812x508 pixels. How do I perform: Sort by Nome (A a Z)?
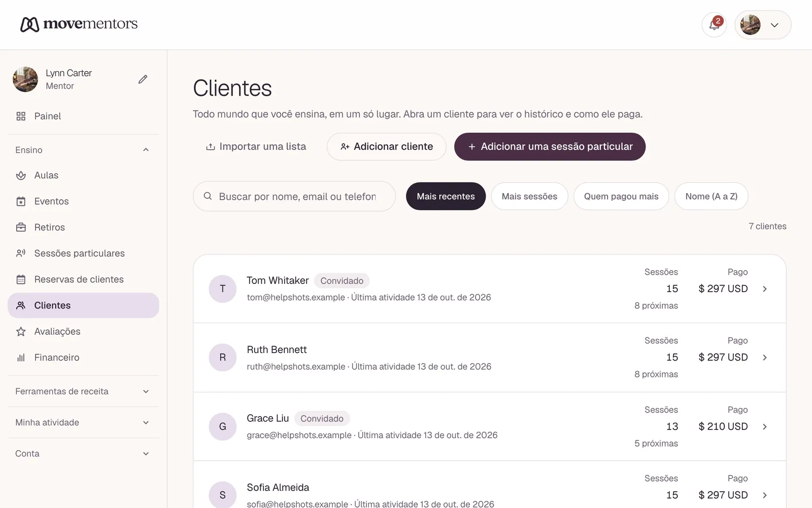point(711,196)
